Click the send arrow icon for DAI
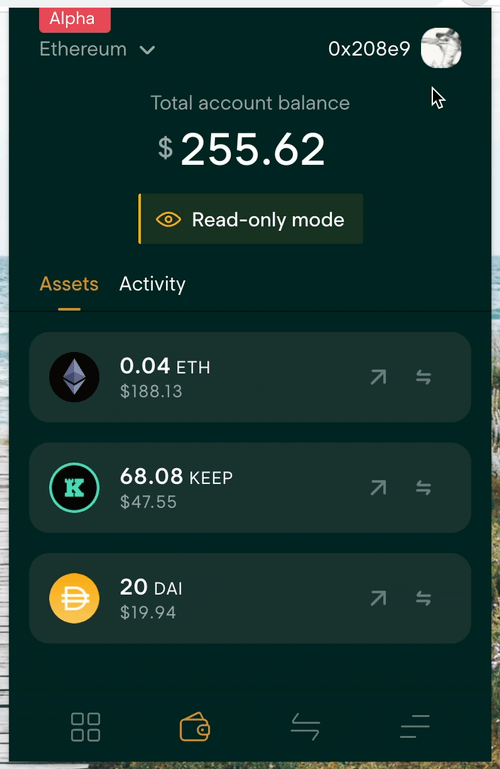This screenshot has width=500, height=769. coord(378,598)
